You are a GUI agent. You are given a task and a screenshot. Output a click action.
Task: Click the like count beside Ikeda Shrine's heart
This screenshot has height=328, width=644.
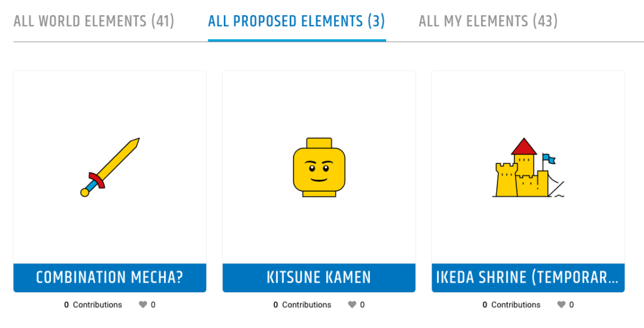[571, 305]
